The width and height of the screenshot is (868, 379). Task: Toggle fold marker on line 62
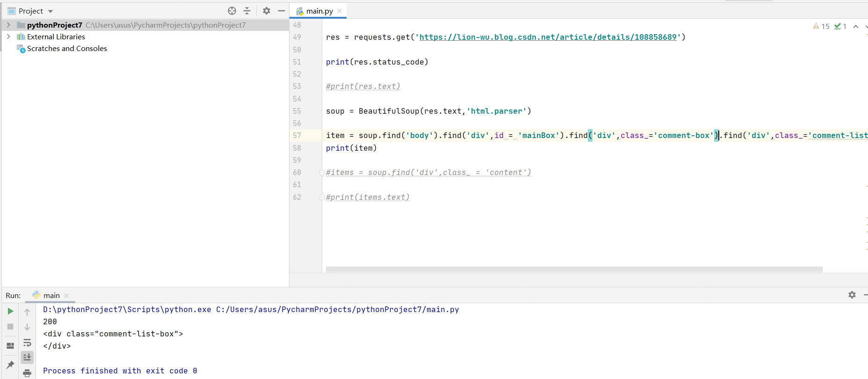pyautogui.click(x=322, y=197)
